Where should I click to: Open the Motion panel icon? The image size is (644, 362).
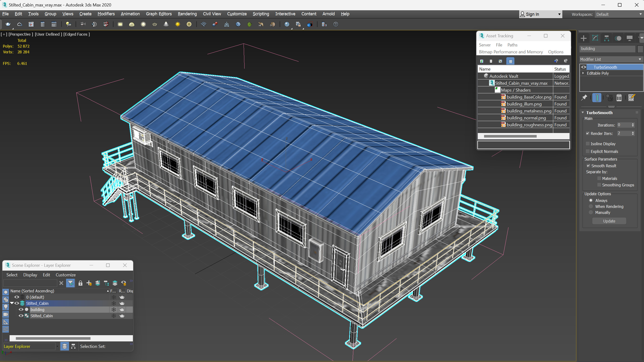pos(618,38)
